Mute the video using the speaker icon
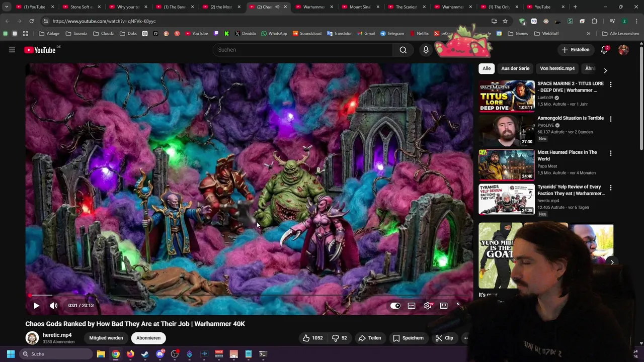The width and height of the screenshot is (644, 362). pyautogui.click(x=54, y=306)
